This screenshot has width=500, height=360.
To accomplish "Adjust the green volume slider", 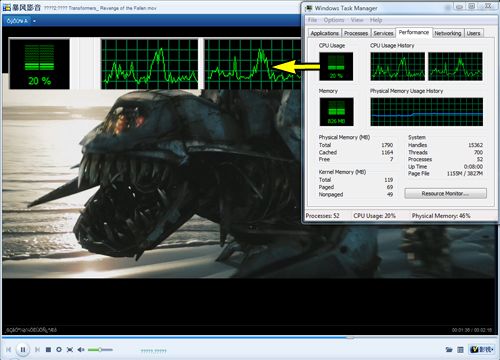I will coord(100,349).
